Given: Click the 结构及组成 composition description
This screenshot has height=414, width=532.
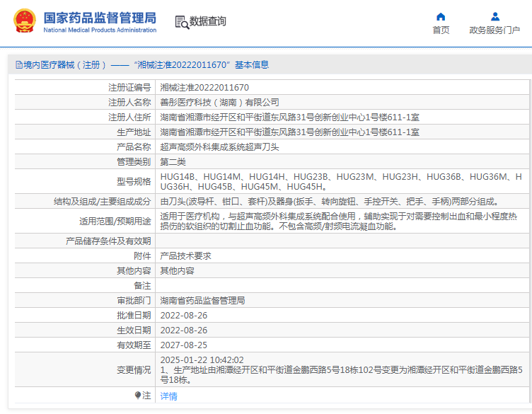Looking at the screenshot, I should coord(331,202).
